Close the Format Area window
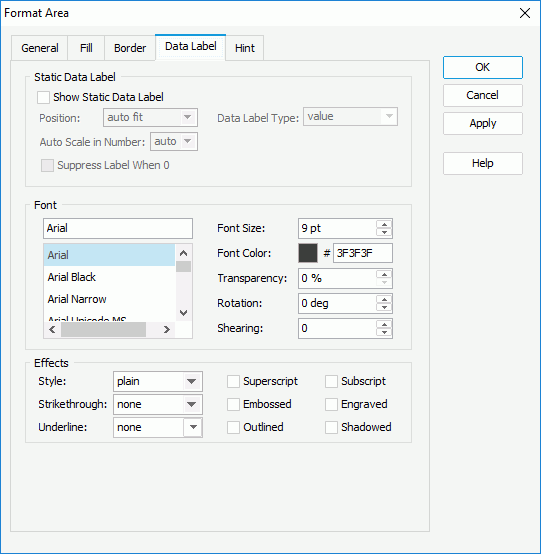Image resolution: width=541 pixels, height=554 pixels. pos(525,13)
